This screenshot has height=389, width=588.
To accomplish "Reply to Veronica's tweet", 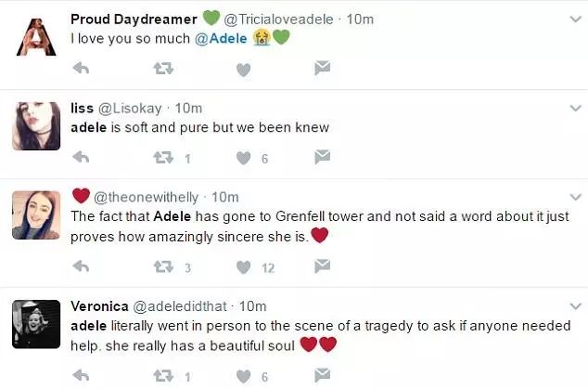I will pyautogui.click(x=81, y=376).
